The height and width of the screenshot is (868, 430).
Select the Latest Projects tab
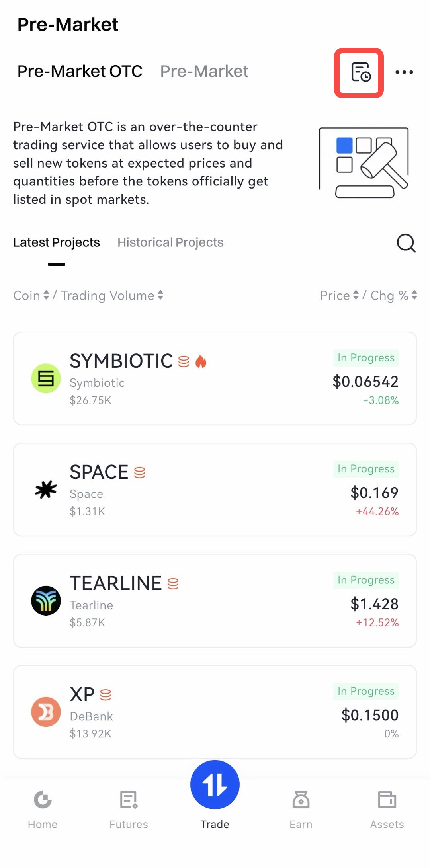click(57, 242)
